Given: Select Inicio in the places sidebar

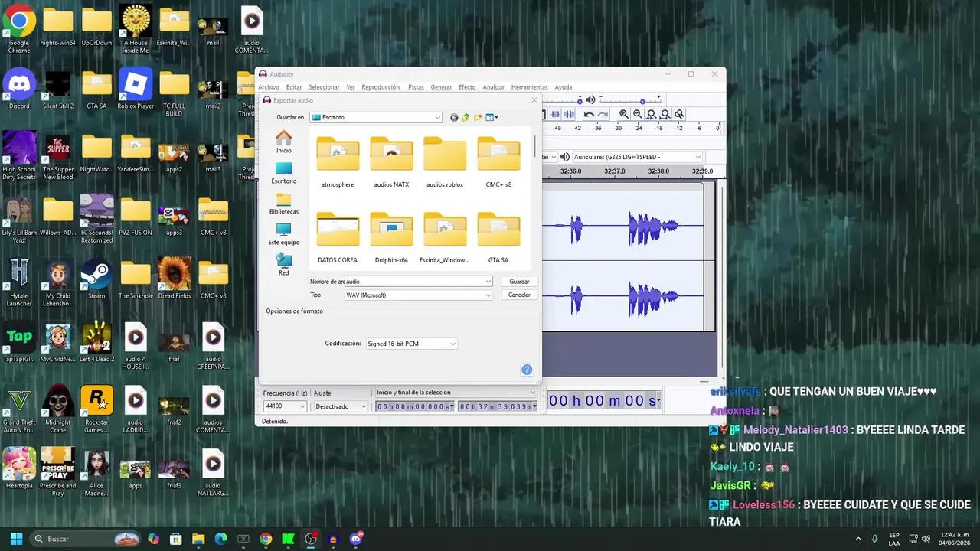Looking at the screenshot, I should pyautogui.click(x=284, y=142).
